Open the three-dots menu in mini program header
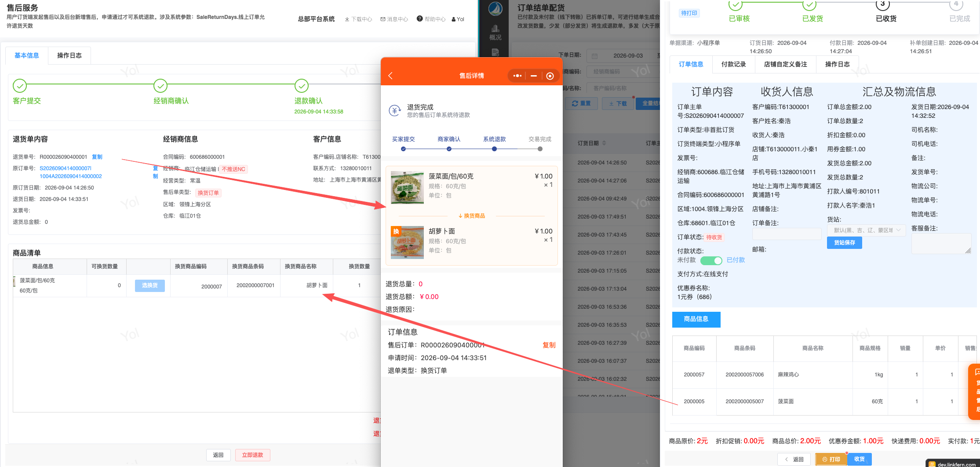This screenshot has height=467, width=980. click(x=517, y=76)
